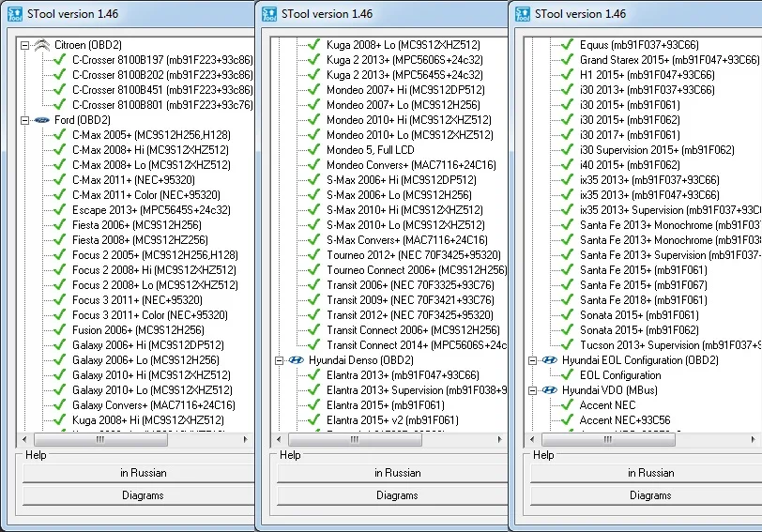Click the green check beside Elantra 2015+ v2
This screenshot has width=762, height=532.
tap(314, 419)
